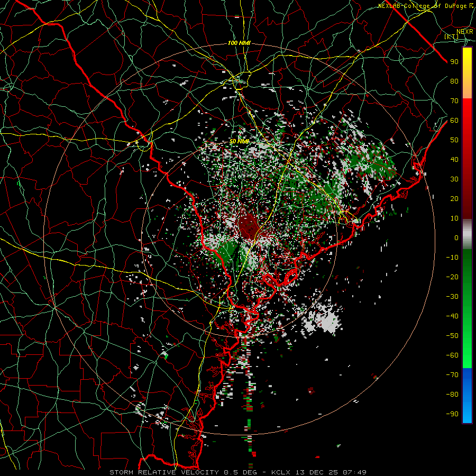Click the "[KT]" units label above the color bar
The image size is (476, 476).
tap(452, 36)
